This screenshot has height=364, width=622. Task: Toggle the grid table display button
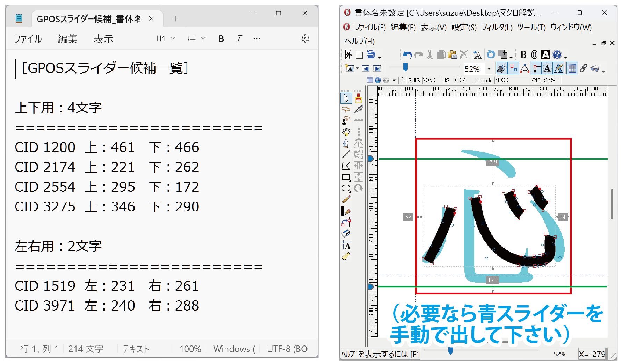pyautogui.click(x=572, y=68)
